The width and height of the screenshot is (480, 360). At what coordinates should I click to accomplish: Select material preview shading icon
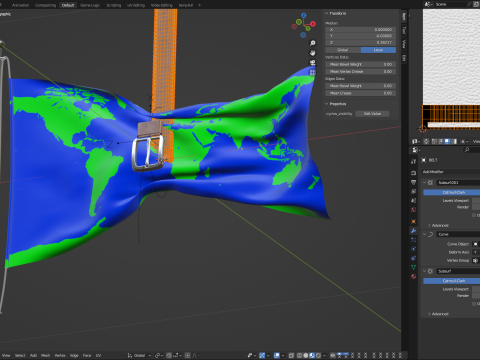tap(312, 355)
